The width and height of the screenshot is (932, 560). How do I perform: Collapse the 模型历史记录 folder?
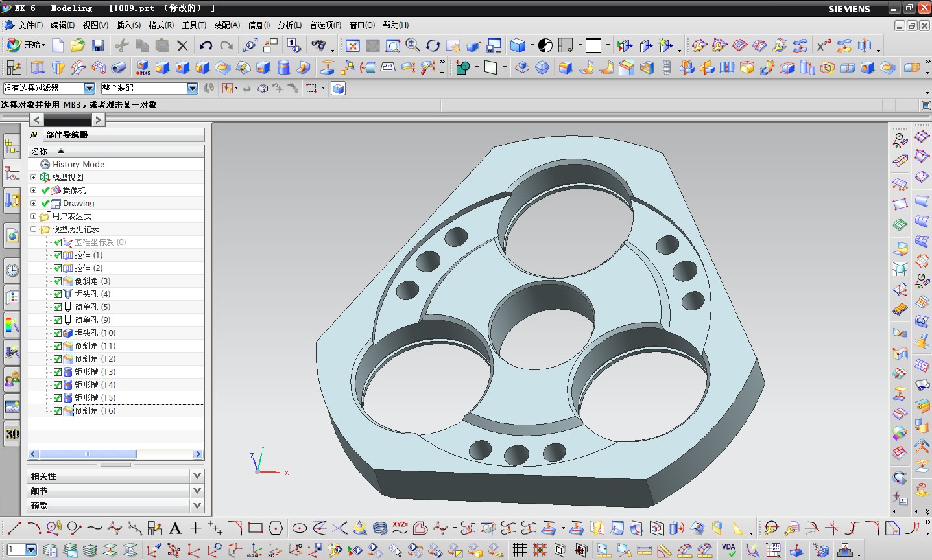click(x=34, y=229)
